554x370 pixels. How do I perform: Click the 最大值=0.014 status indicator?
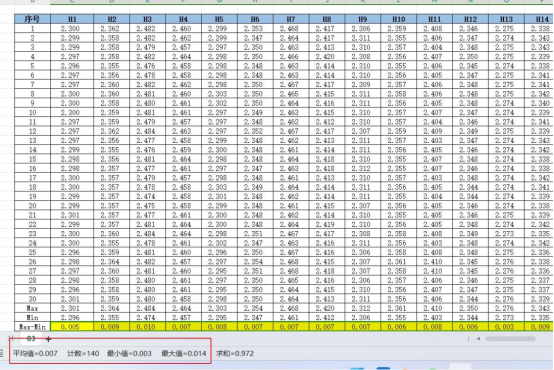(184, 353)
